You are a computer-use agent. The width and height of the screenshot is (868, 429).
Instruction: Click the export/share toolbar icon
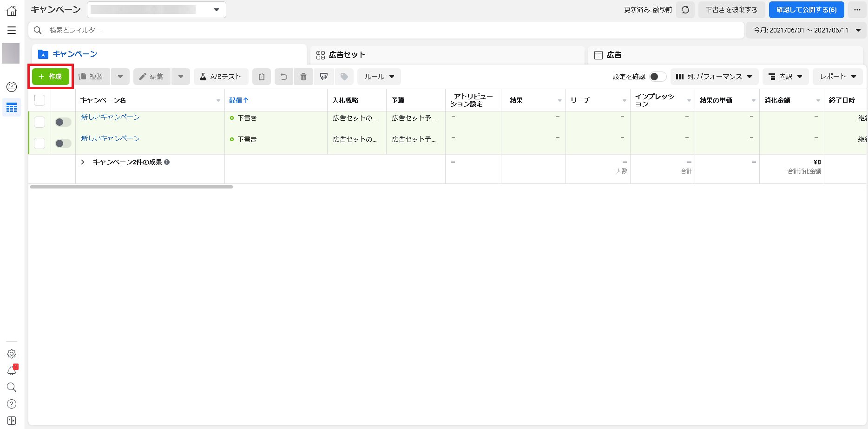[324, 77]
